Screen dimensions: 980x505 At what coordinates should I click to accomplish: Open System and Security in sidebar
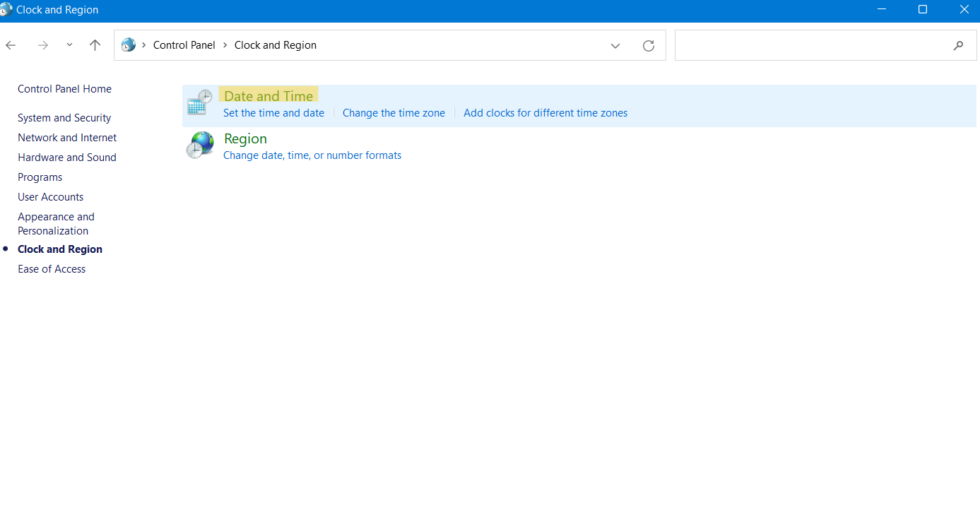[64, 118]
